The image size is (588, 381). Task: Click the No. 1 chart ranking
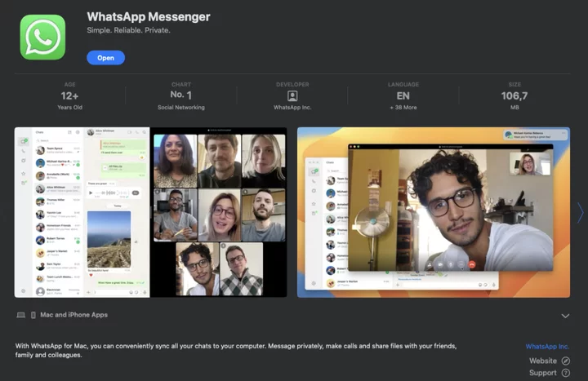pyautogui.click(x=180, y=95)
